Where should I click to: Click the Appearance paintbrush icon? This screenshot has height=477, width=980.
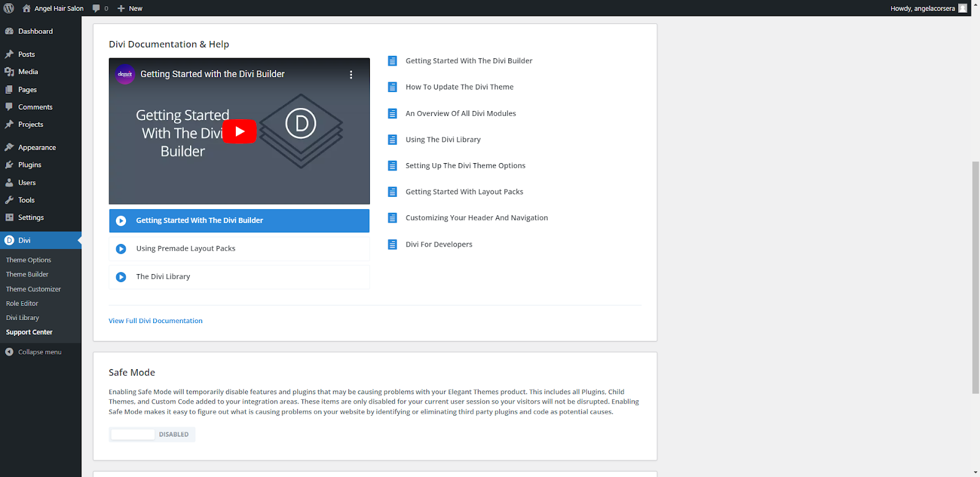9,147
